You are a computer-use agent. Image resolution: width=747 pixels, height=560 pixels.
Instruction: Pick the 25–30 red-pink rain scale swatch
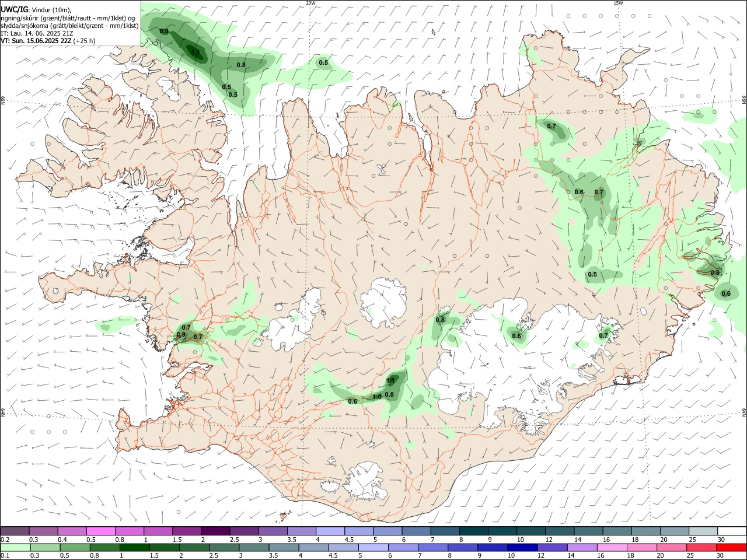tap(701, 547)
